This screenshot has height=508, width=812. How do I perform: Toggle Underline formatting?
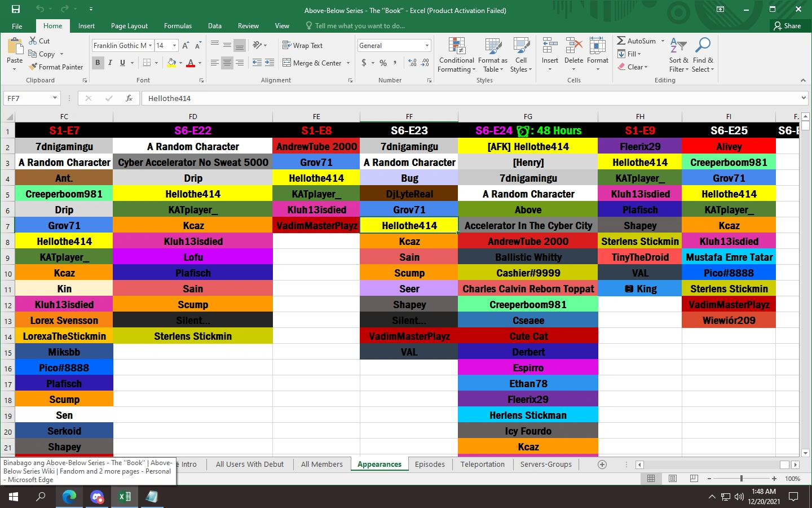coord(122,63)
